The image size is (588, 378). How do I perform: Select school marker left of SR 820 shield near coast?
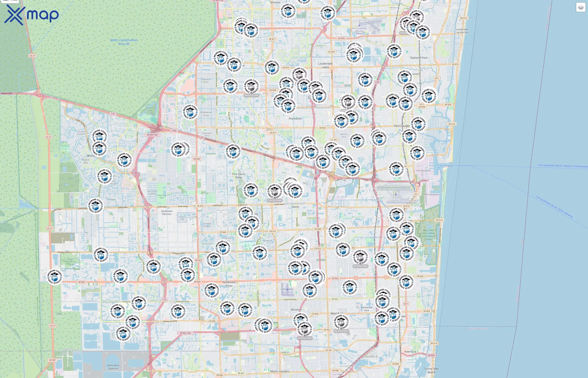[x=406, y=282]
